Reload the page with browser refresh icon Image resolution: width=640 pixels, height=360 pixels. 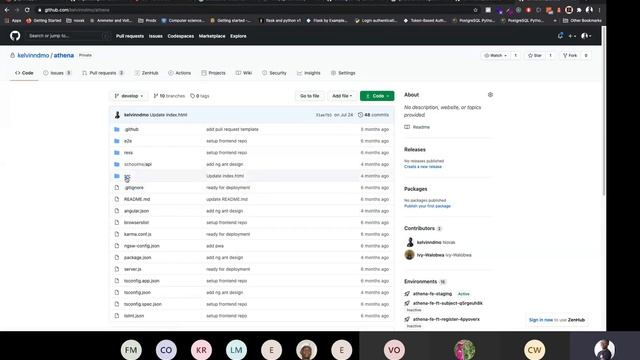click(x=27, y=10)
